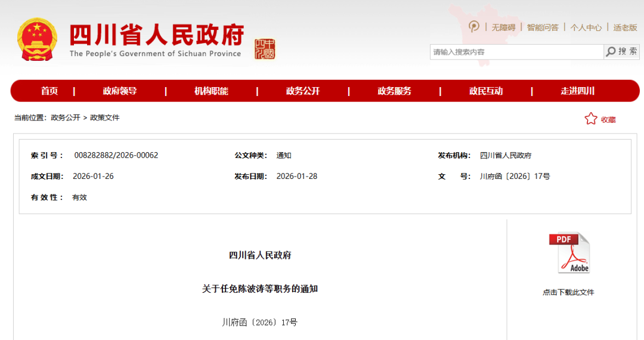Click the magnifier search button
The width and height of the screenshot is (644, 340).
(x=621, y=52)
